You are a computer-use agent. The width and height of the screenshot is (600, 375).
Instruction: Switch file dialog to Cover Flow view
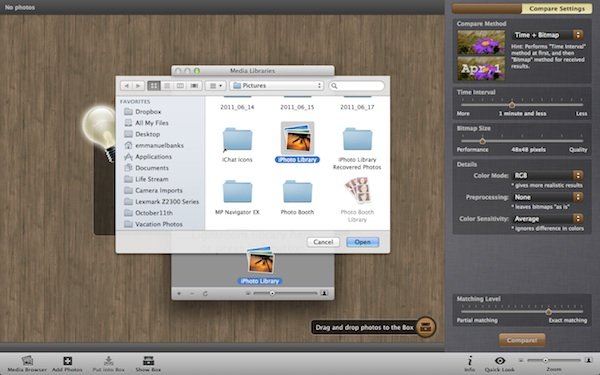click(194, 86)
